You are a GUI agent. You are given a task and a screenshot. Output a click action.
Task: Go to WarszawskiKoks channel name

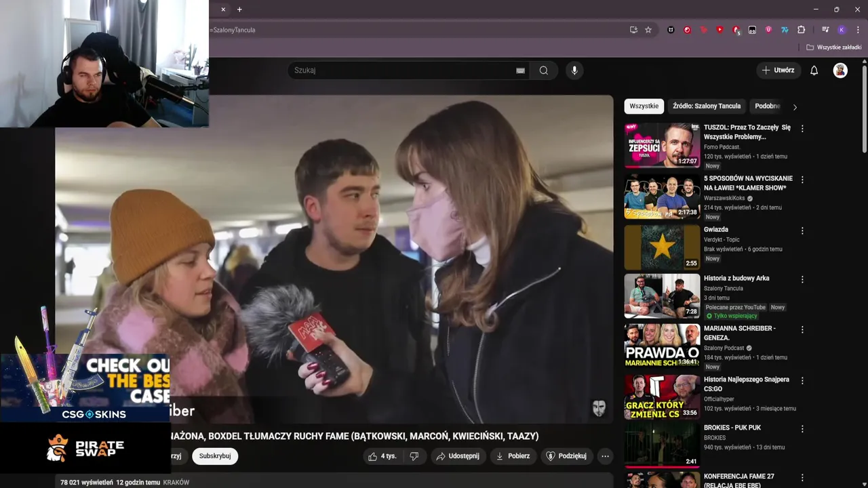coord(724,198)
